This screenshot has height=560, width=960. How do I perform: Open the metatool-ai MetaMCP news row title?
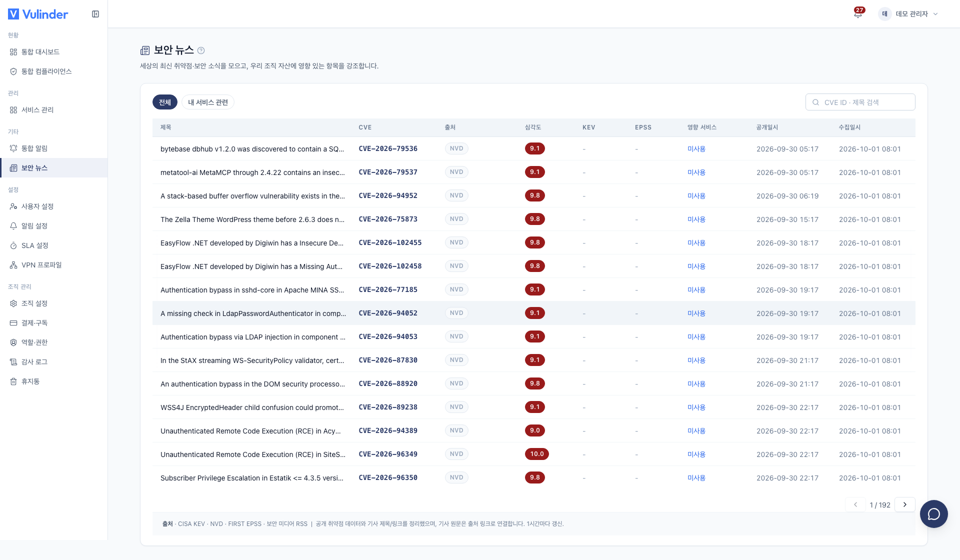pyautogui.click(x=252, y=172)
